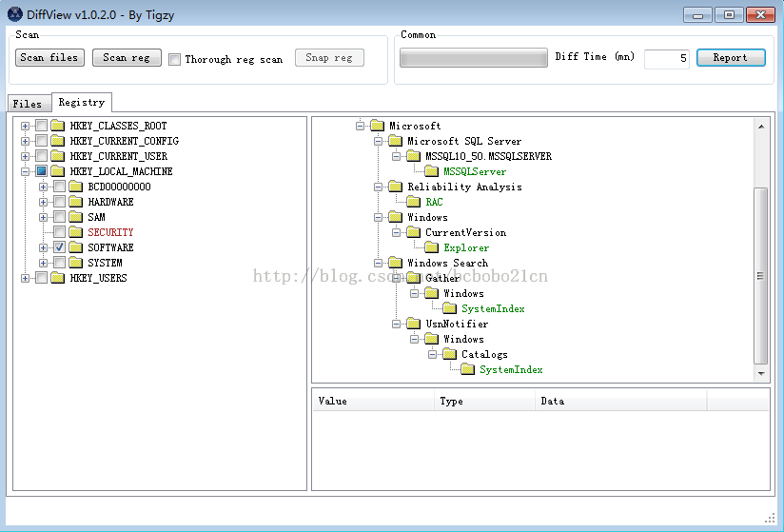This screenshot has height=532, width=784.
Task: Select the green SystemIndex under Catalogs
Action: pyautogui.click(x=511, y=369)
